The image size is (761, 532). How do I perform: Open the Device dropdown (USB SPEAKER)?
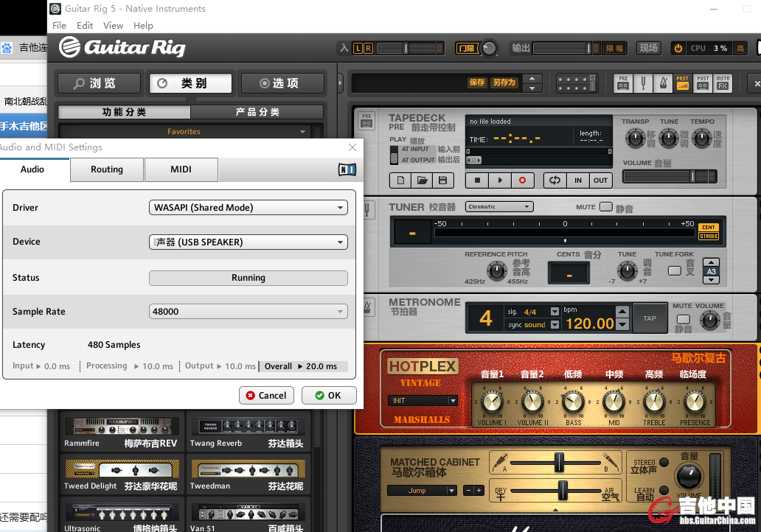coord(248,242)
